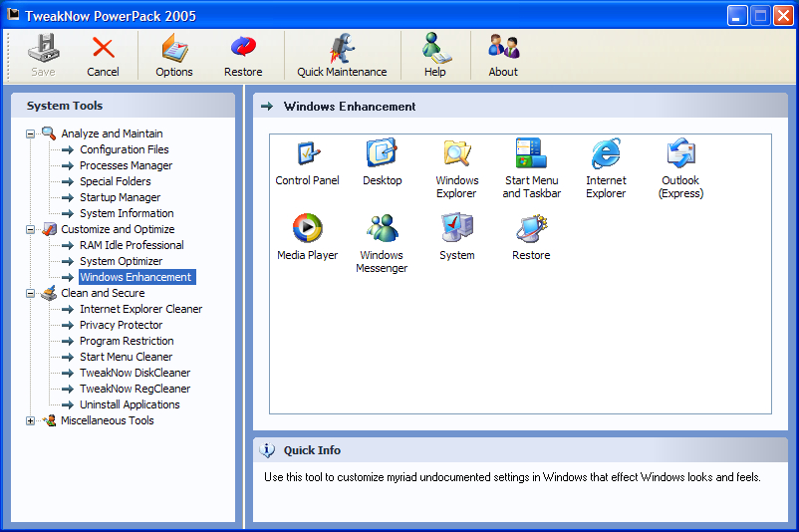Open the About people icon
This screenshot has width=799, height=532.
tap(503, 48)
